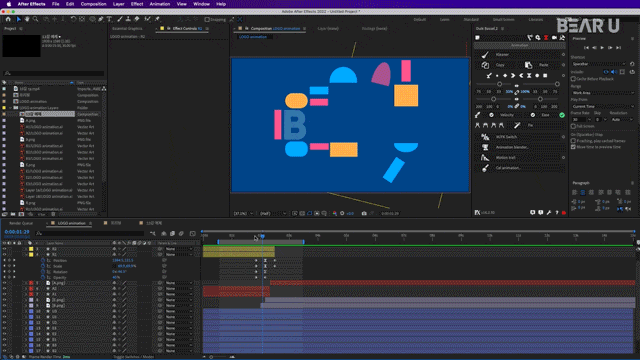Select the Pen tool
The image size is (640, 360).
(x=101, y=19)
